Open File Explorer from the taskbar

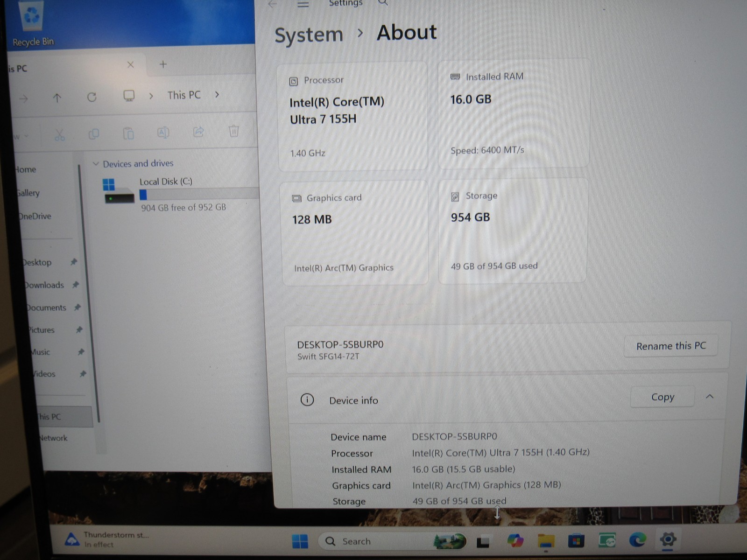pos(546,541)
